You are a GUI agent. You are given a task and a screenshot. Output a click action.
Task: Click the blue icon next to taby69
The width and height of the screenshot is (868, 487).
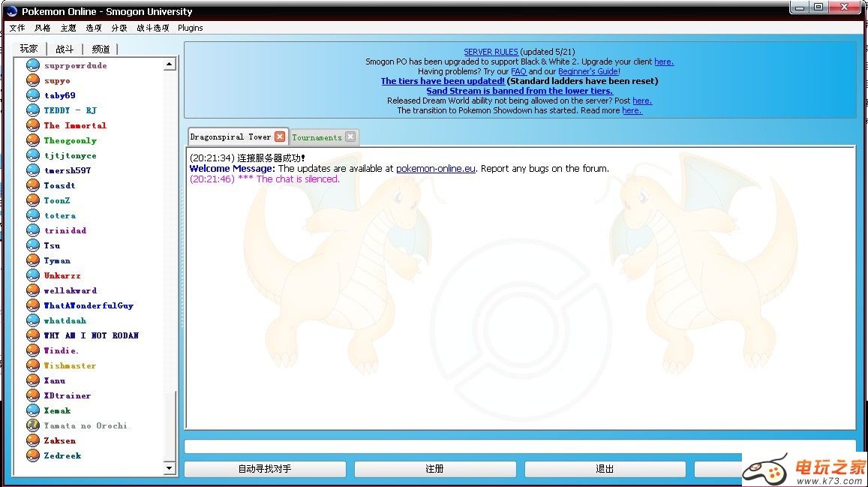32,95
